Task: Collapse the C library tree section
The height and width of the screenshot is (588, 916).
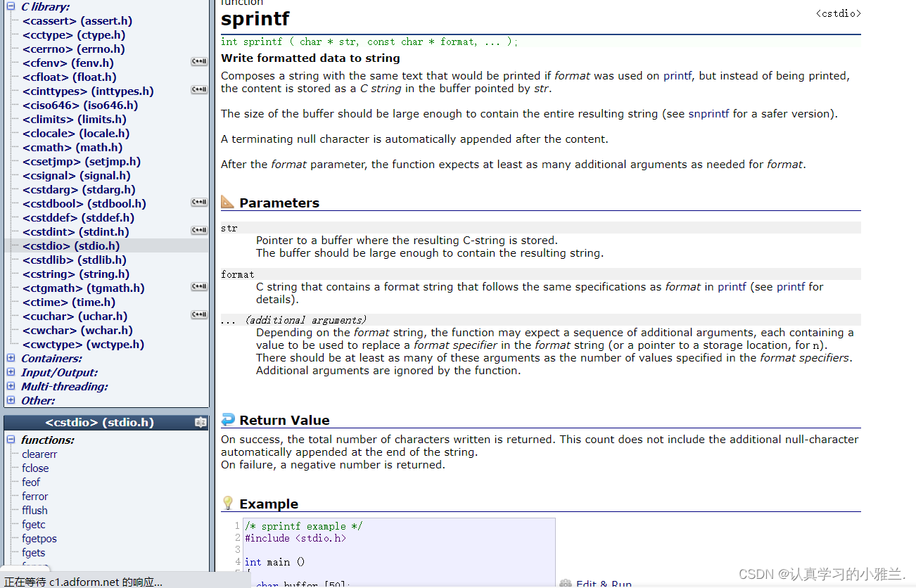Action: coord(11,6)
